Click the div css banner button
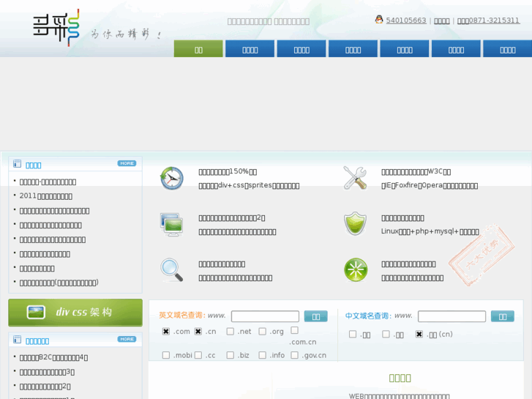Viewport: 532px width, 399px height. (x=75, y=313)
